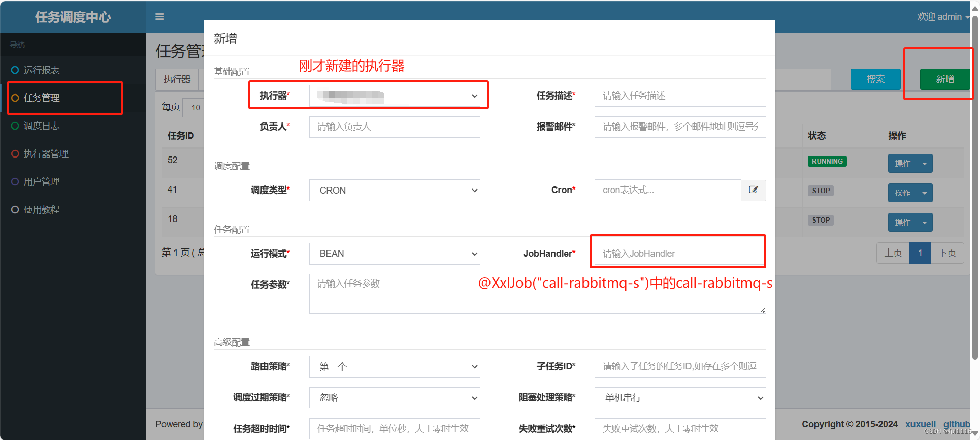
Task: Focus the 失败重试次数 input field
Action: click(680, 429)
